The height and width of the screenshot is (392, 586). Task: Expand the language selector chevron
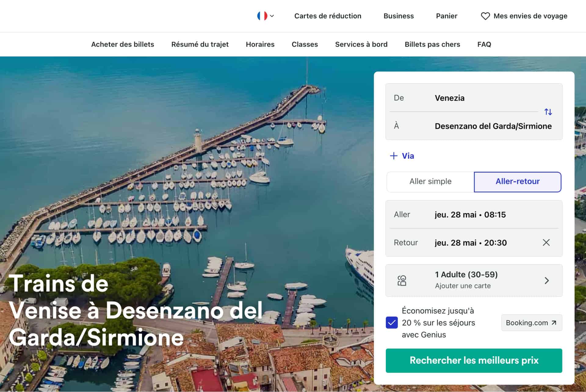[272, 16]
